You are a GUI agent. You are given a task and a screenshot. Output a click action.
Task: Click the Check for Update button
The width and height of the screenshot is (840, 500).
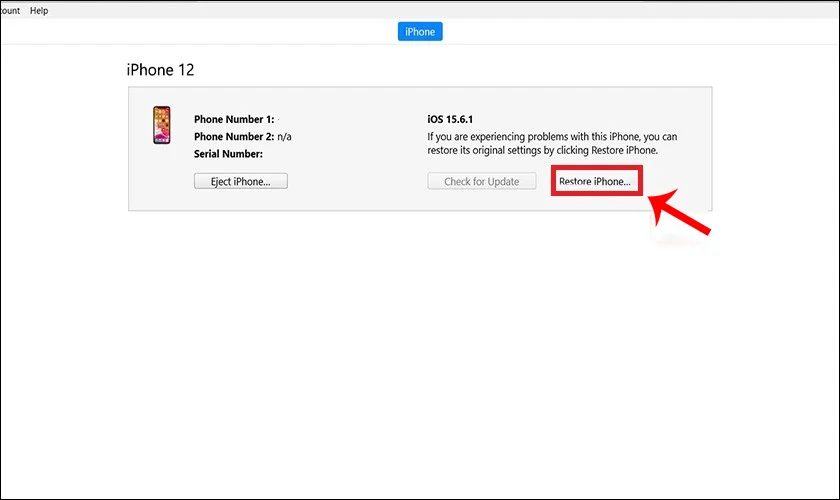pos(482,181)
